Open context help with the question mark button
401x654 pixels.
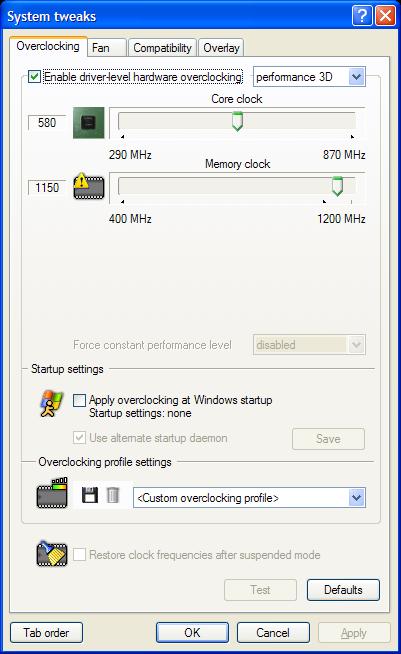[362, 16]
